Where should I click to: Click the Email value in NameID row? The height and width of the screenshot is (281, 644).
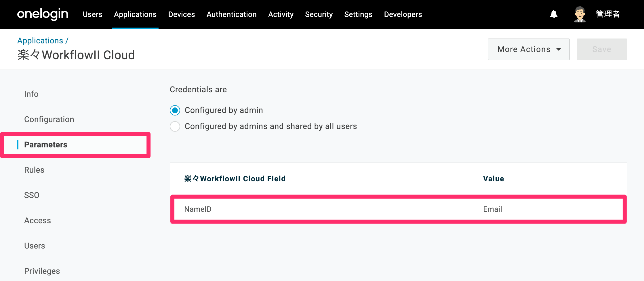tap(492, 209)
